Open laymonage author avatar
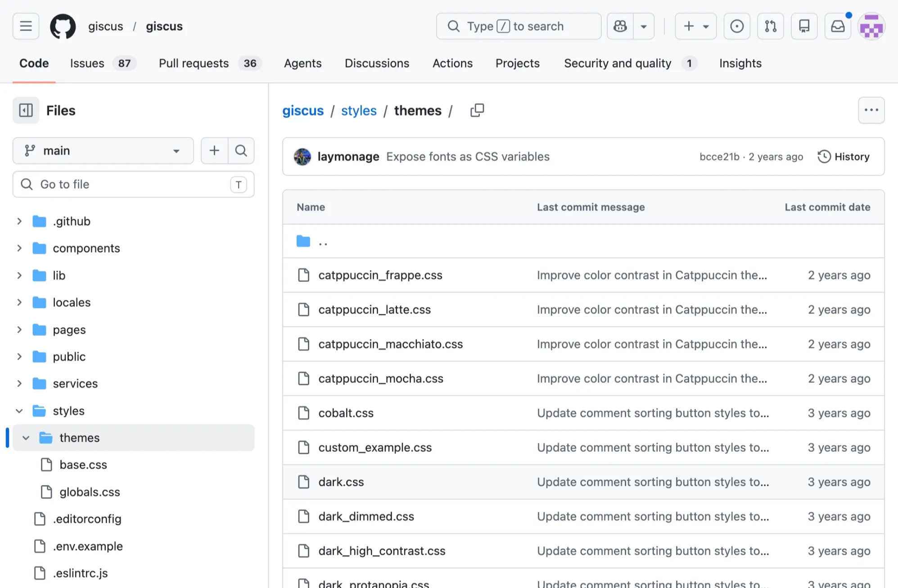The image size is (898, 588). 302,157
